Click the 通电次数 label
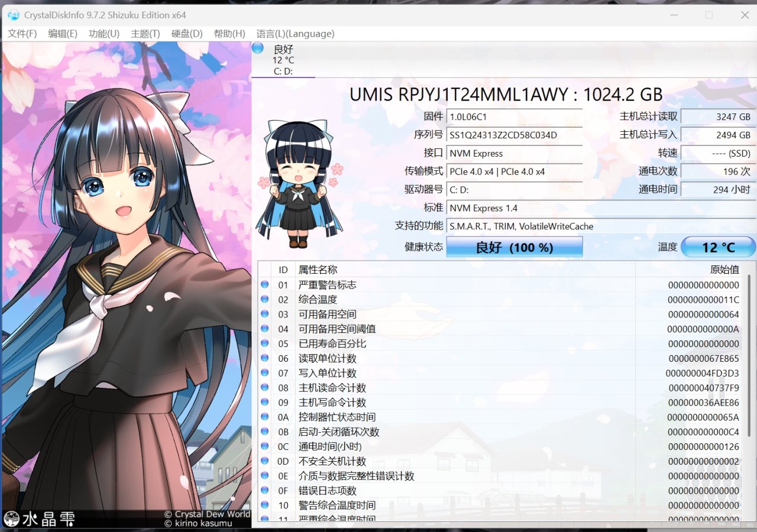 [x=658, y=171]
